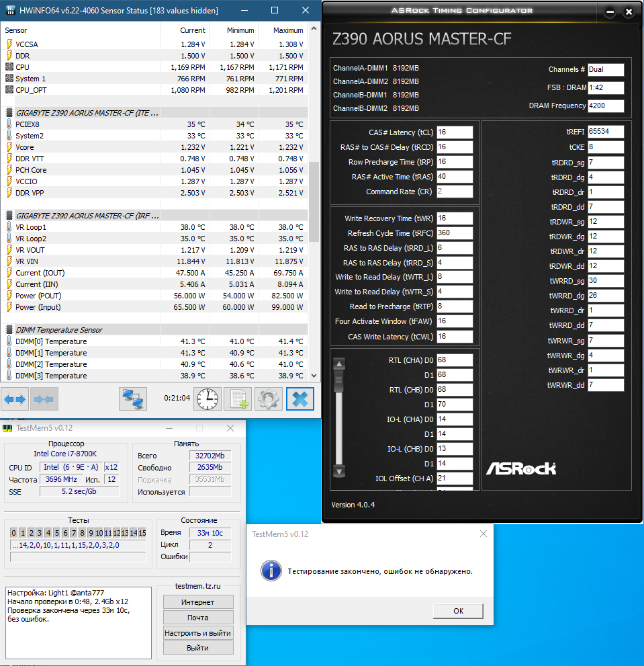644x666 pixels.
Task: Select the Current (IOUT) sensor row
Action: point(154,273)
